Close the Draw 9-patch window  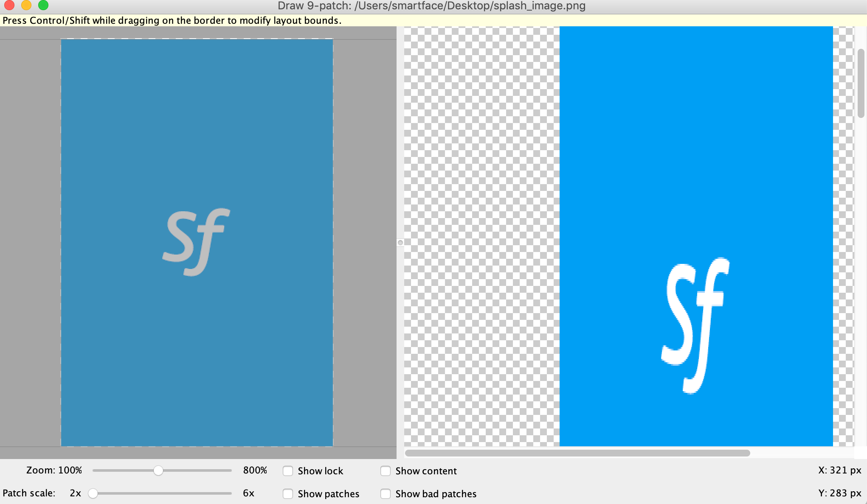click(x=9, y=6)
